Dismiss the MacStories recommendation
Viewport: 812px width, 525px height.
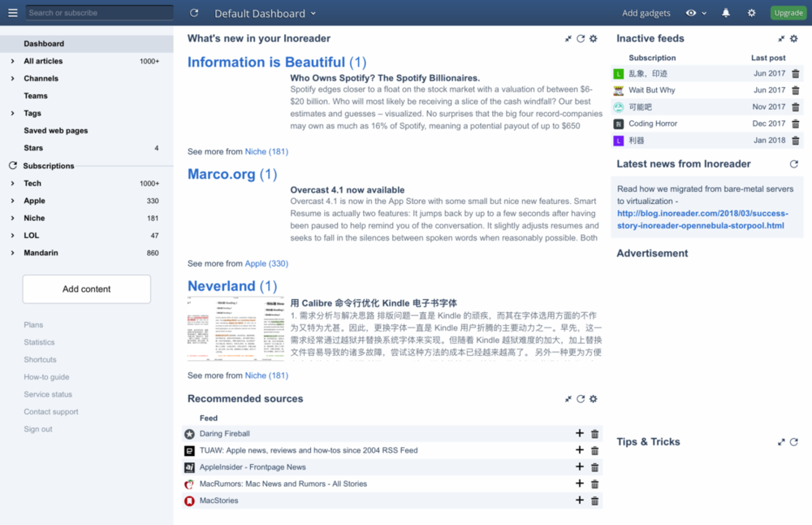pos(594,501)
